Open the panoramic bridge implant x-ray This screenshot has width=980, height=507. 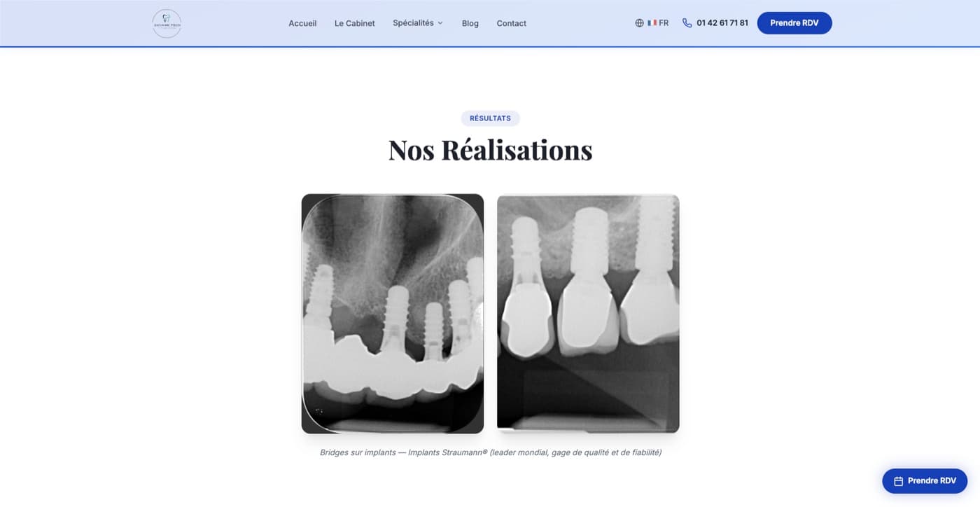393,314
